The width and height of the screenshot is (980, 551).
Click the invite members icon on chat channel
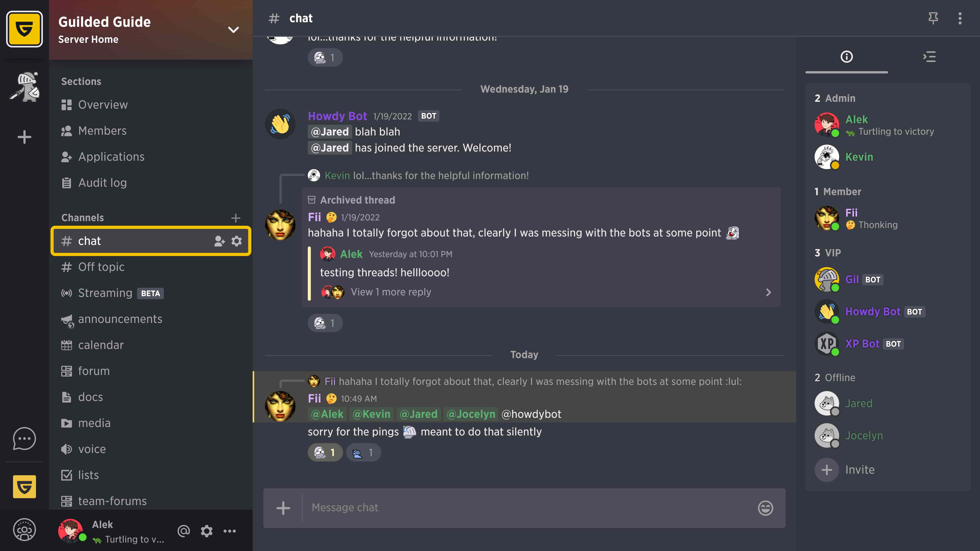point(220,241)
